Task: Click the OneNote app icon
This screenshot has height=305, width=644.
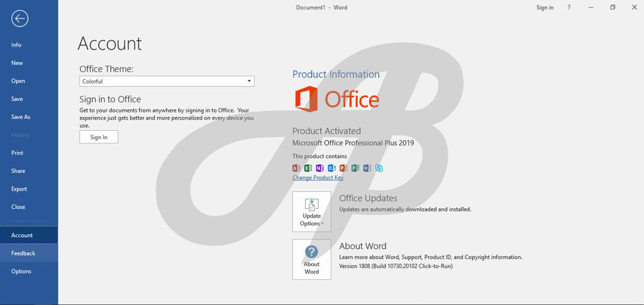Action: [319, 168]
